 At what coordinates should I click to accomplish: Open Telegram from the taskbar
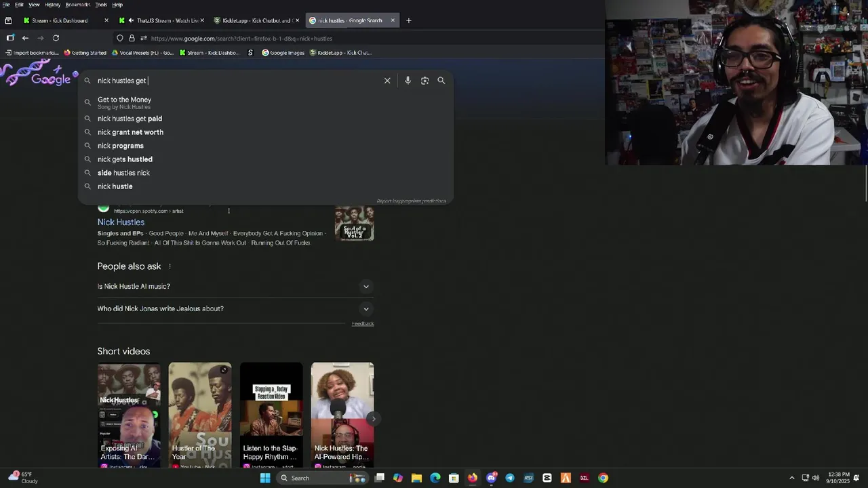pos(510,478)
